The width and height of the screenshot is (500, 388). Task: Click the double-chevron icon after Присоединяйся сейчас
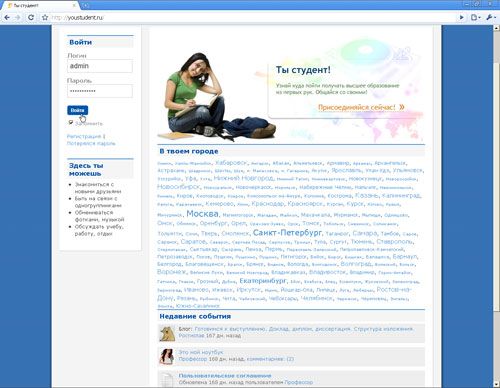[x=402, y=107]
